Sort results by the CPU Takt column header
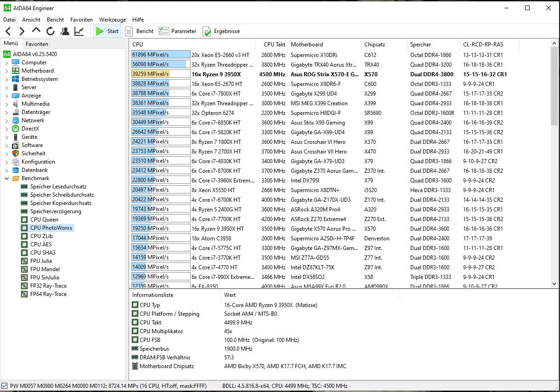Image resolution: width=560 pixels, height=392 pixels. click(x=272, y=45)
